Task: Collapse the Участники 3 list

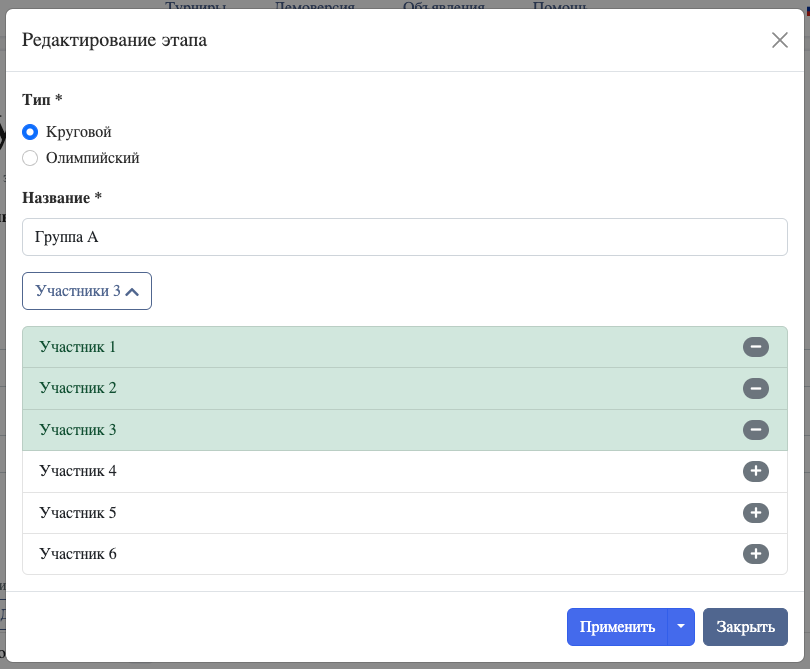Action: coord(87,291)
